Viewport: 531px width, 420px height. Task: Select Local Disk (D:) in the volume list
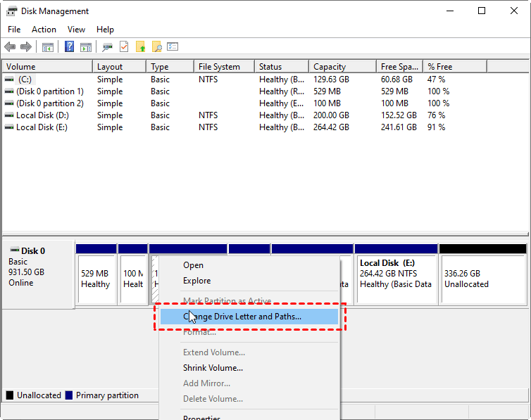tap(42, 115)
